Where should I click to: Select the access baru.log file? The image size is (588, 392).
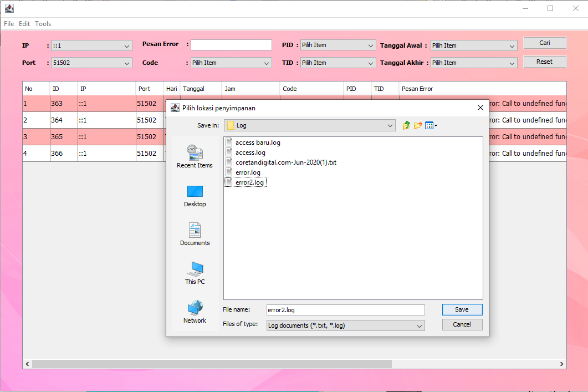(x=257, y=142)
